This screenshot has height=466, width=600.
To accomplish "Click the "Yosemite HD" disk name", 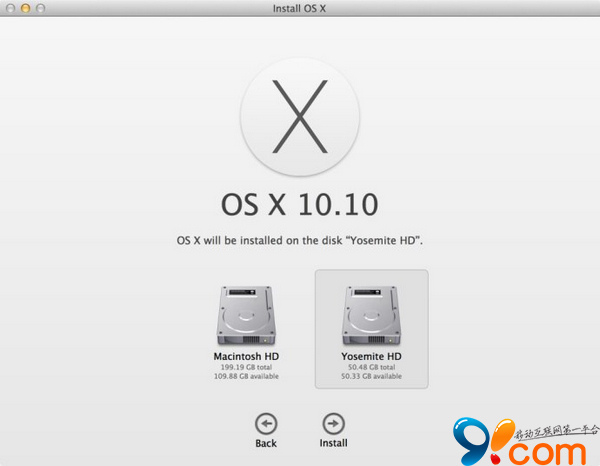I will (371, 356).
